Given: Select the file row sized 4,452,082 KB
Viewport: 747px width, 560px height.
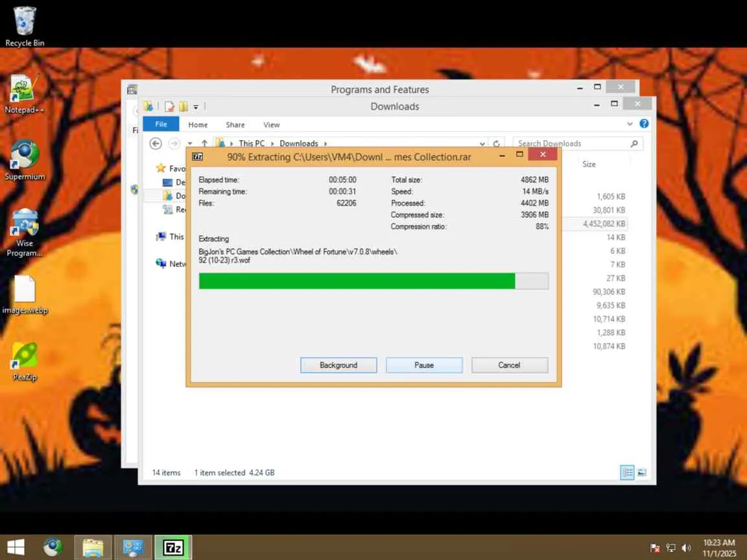Looking at the screenshot, I should tap(595, 224).
